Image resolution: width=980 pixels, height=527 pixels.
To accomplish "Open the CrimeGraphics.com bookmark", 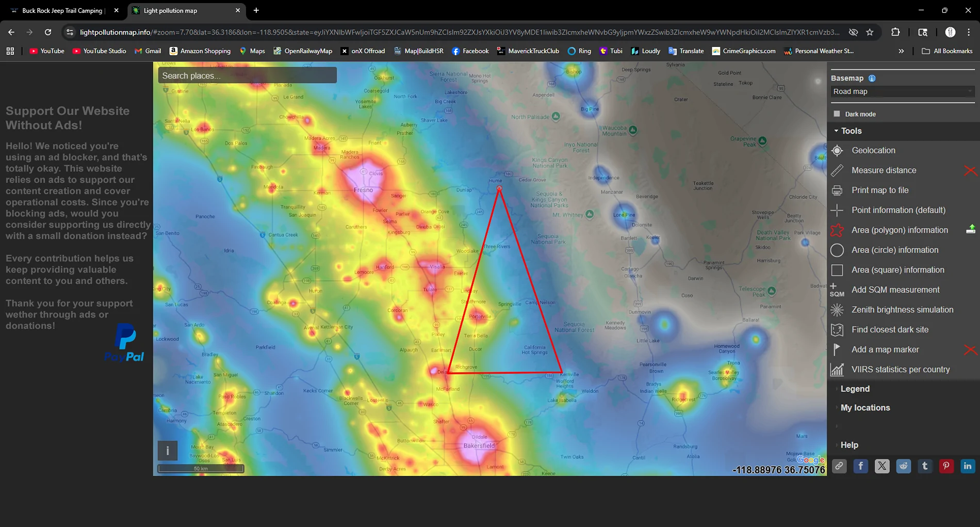I will pos(743,51).
